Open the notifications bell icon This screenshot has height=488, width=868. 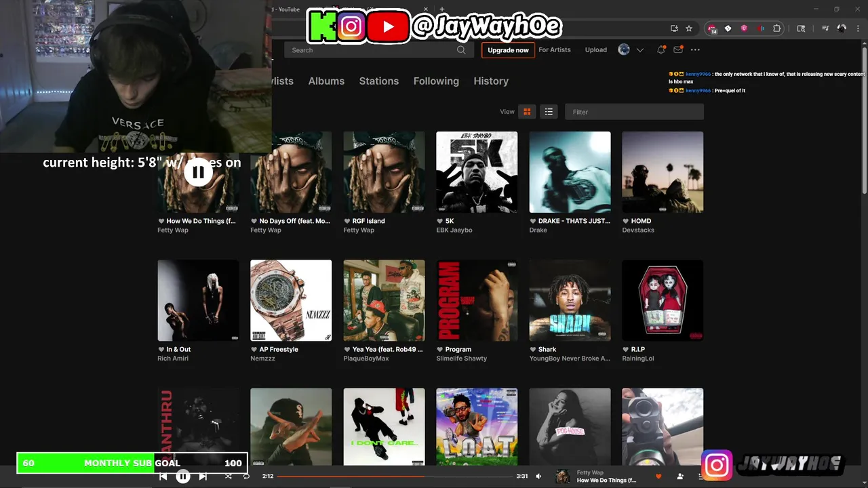pyautogui.click(x=660, y=49)
